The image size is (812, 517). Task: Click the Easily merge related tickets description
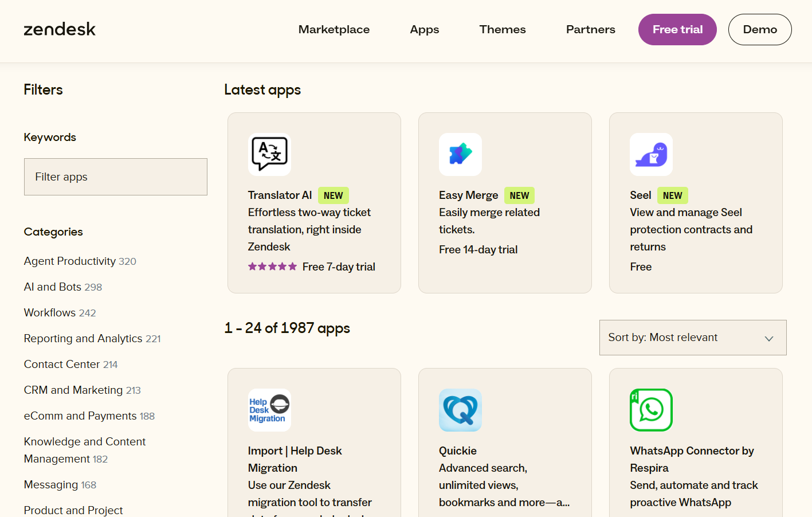[x=489, y=221]
